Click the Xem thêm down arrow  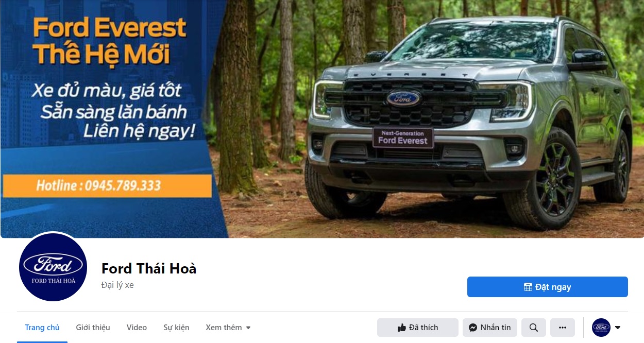pyautogui.click(x=248, y=328)
